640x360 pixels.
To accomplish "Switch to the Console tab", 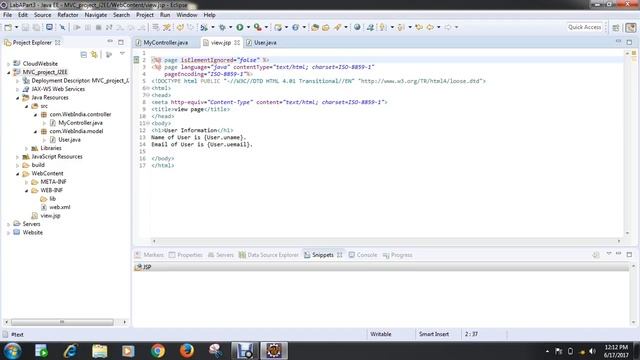I will pyautogui.click(x=363, y=255).
